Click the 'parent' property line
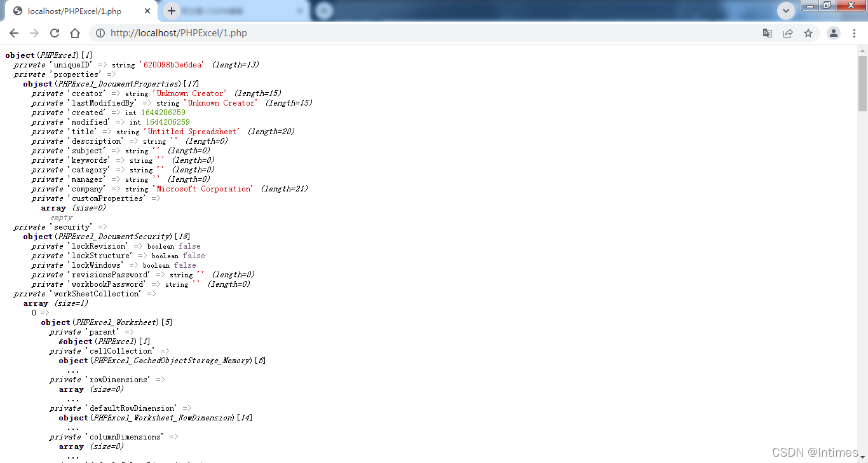 pos(92,332)
